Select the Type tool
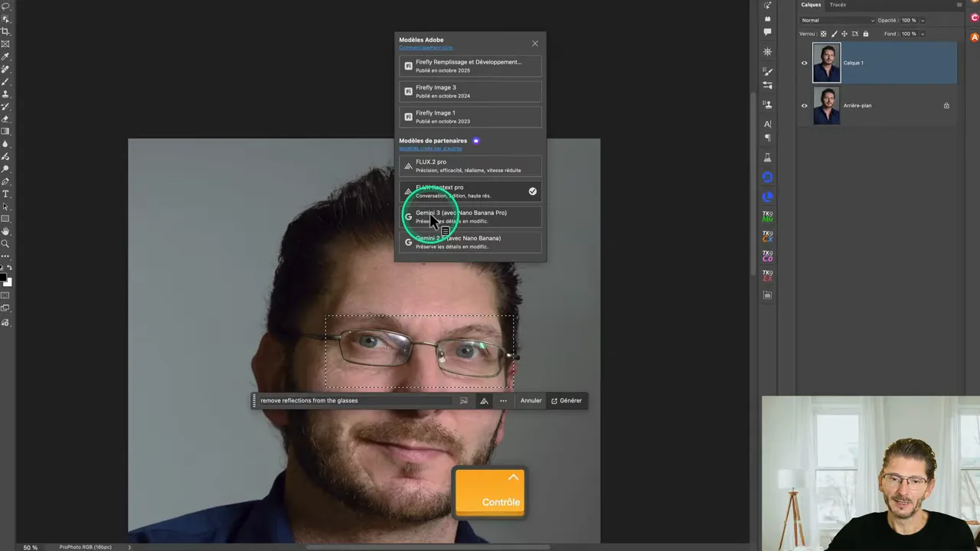Screen dimensions: 980x551 coord(7,194)
